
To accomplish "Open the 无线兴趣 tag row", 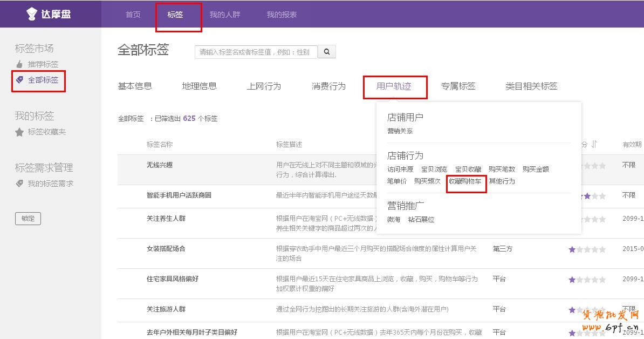I will click(x=159, y=165).
